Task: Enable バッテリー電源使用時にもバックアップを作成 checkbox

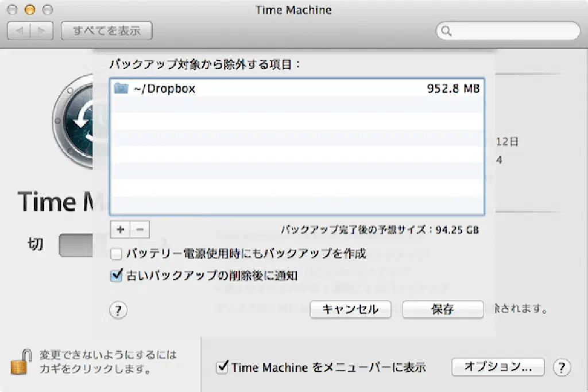Action: coord(117,253)
